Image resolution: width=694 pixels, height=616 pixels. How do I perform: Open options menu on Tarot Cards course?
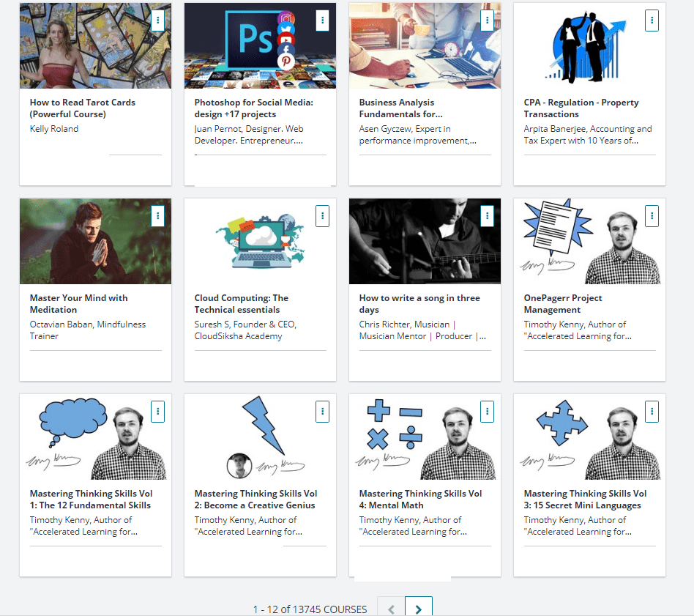157,21
